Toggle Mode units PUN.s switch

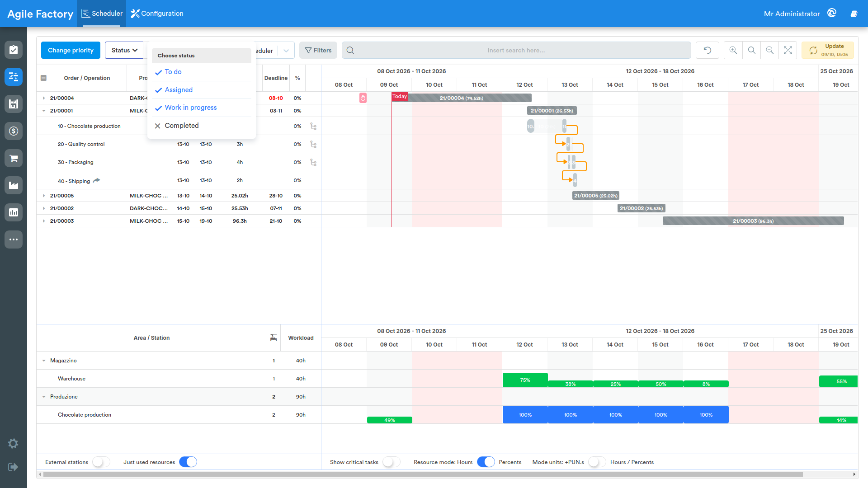click(597, 462)
